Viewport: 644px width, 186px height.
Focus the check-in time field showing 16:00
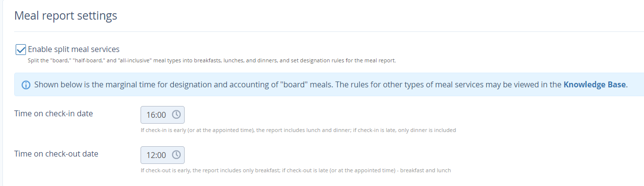click(x=163, y=115)
